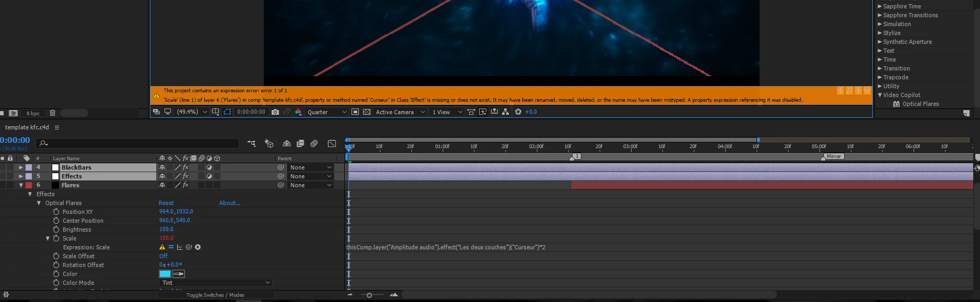Toggle Draft 3D in the timeline
The image size is (980, 302).
click(269, 143)
